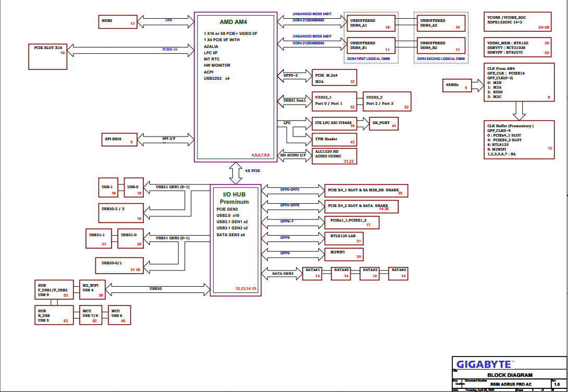Image resolution: width=568 pixels, height=392 pixels.
Task: Click the U32G2_2 Port 2 / Port 3 block
Action: click(x=387, y=102)
